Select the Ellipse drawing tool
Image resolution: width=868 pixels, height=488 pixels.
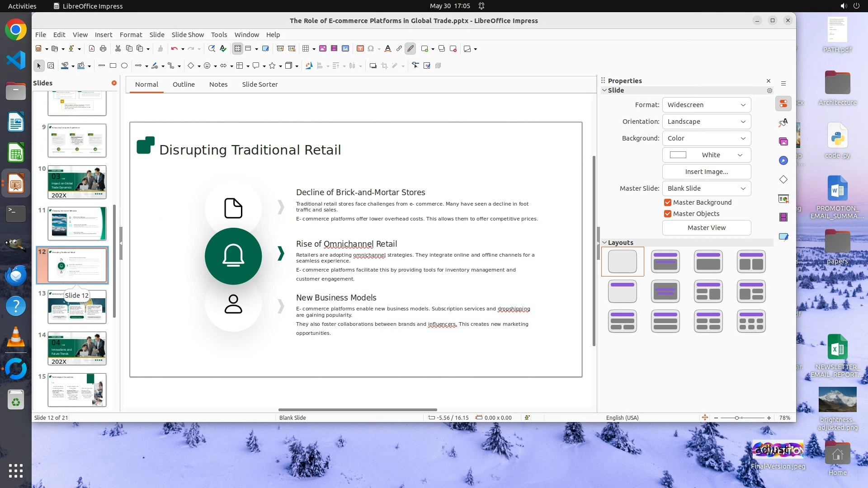(124, 66)
